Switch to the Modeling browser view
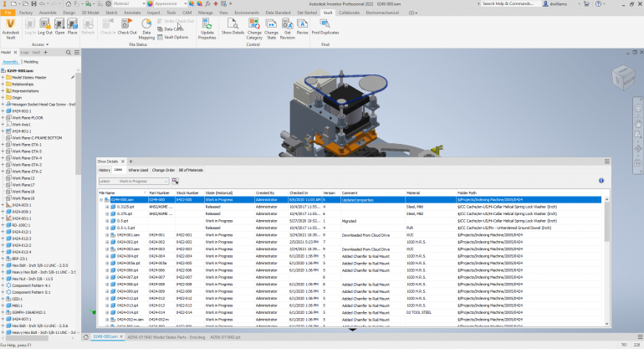 tap(31, 62)
